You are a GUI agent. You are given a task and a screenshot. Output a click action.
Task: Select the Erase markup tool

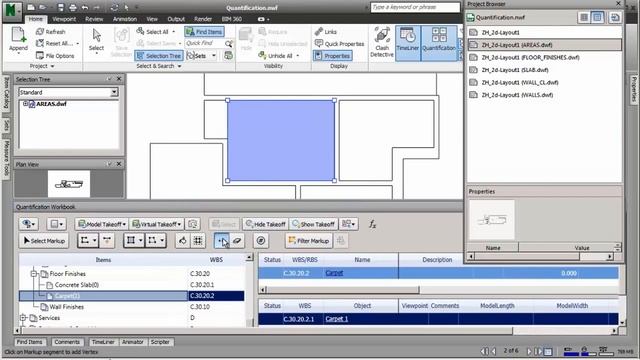click(x=237, y=241)
